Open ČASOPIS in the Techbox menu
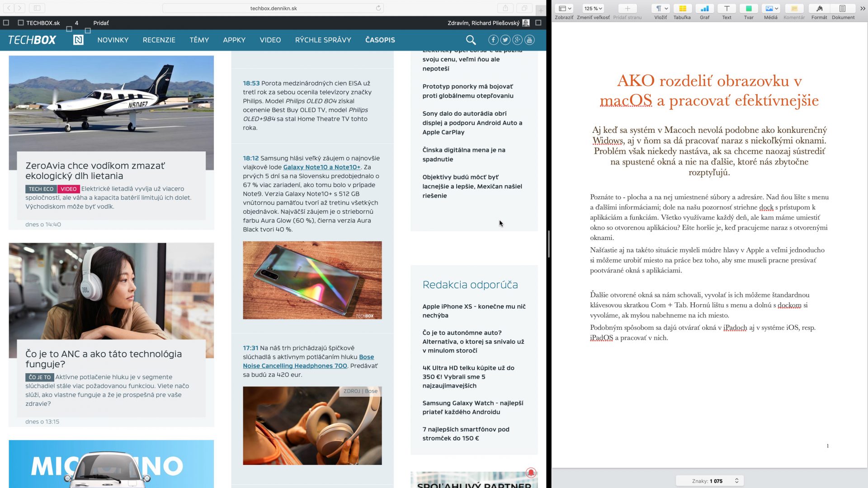Image resolution: width=868 pixels, height=488 pixels. click(x=380, y=40)
